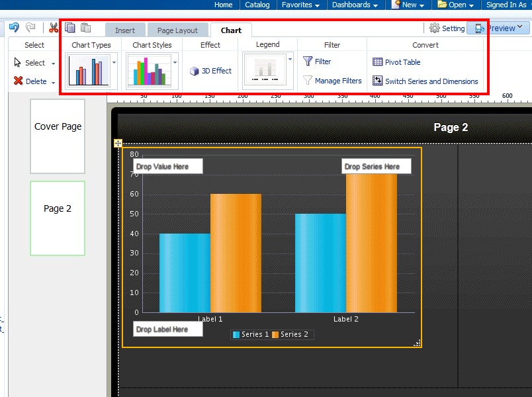532x397 pixels.
Task: Click the Setting button label
Action: (x=453, y=28)
